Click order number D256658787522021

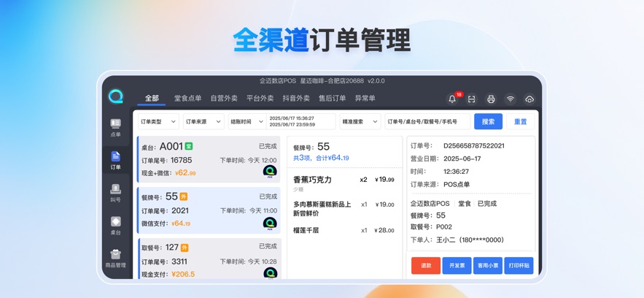(474, 145)
